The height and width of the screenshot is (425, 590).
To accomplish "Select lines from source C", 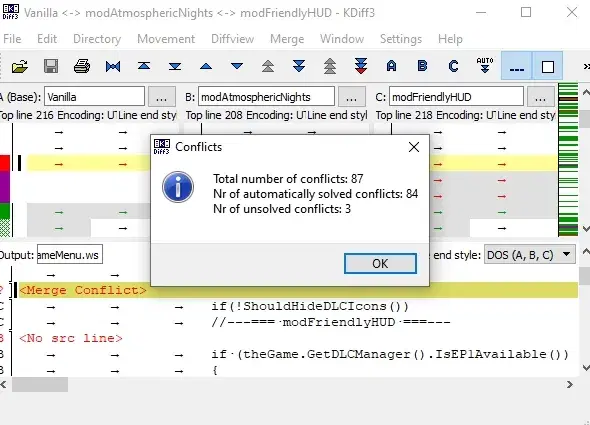I will (453, 66).
